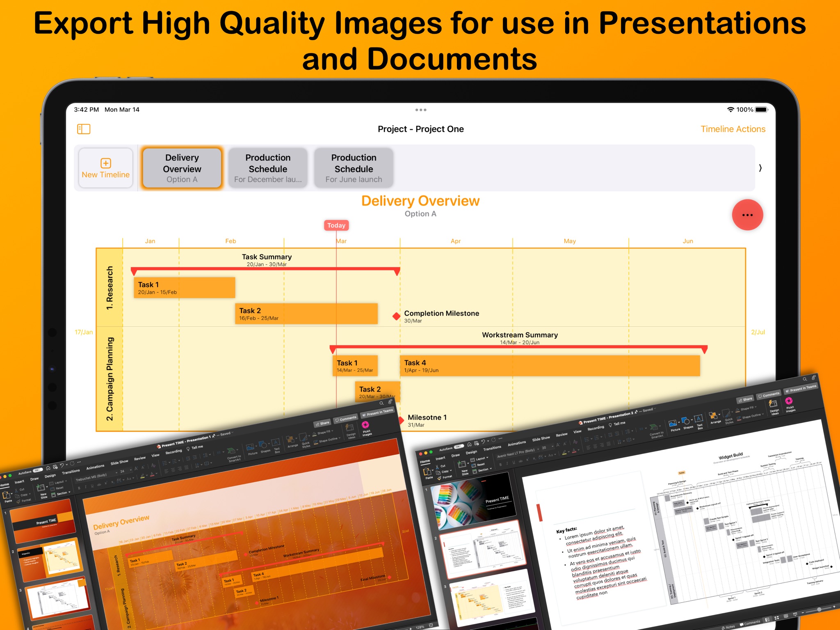Select Task 2 bar dated 16/Feb - 25/Mar
Screen dimensions: 840x630
click(x=306, y=314)
